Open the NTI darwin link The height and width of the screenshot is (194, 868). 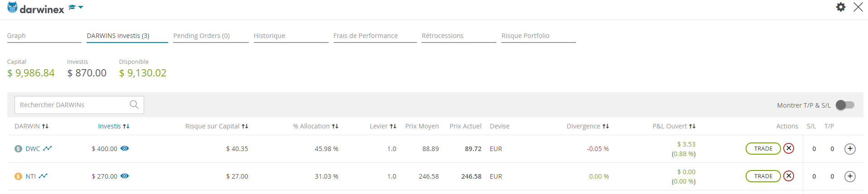pyautogui.click(x=30, y=176)
